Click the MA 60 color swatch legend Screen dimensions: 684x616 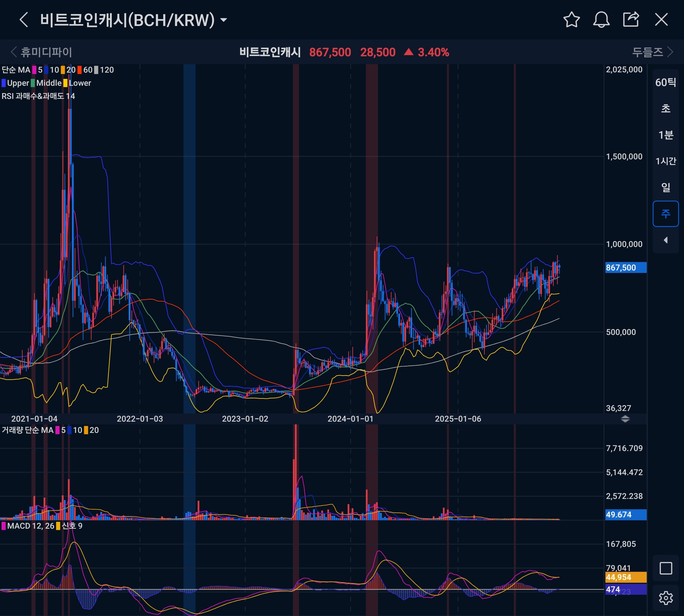coord(80,70)
